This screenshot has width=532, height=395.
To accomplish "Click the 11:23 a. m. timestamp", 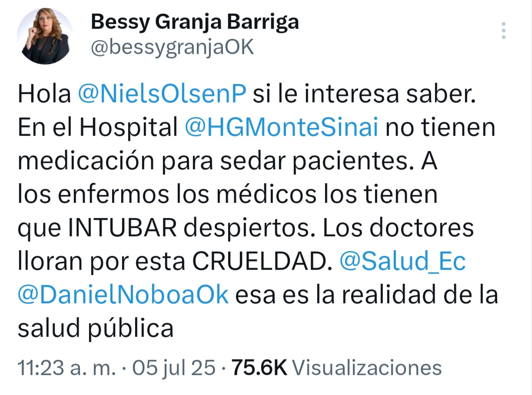I will click(67, 368).
